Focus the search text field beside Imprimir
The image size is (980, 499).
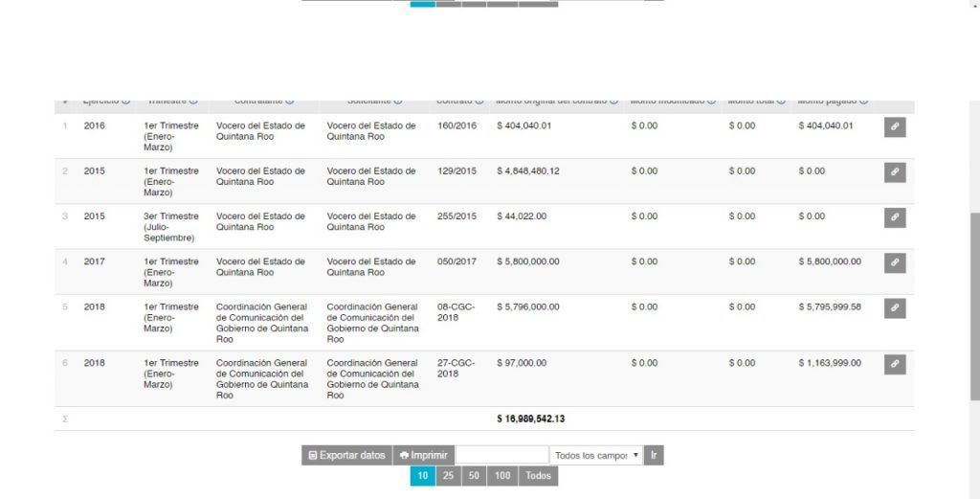(x=501, y=455)
